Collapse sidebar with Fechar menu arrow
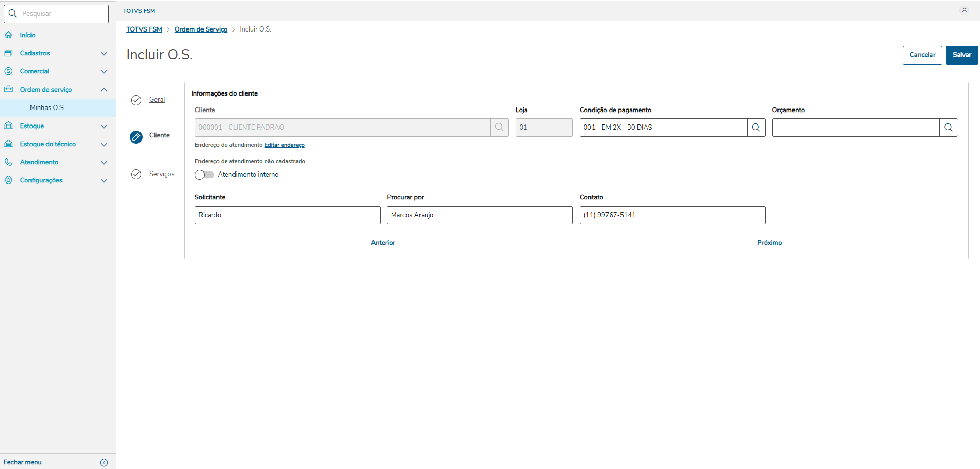Screen dimensions: 980x469 click(104, 462)
